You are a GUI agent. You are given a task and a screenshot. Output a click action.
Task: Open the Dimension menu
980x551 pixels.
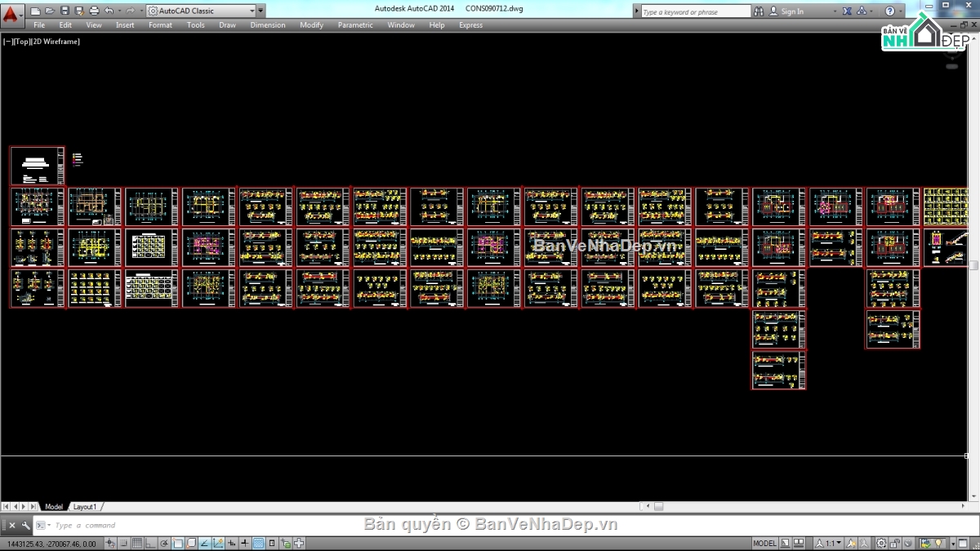267,25
